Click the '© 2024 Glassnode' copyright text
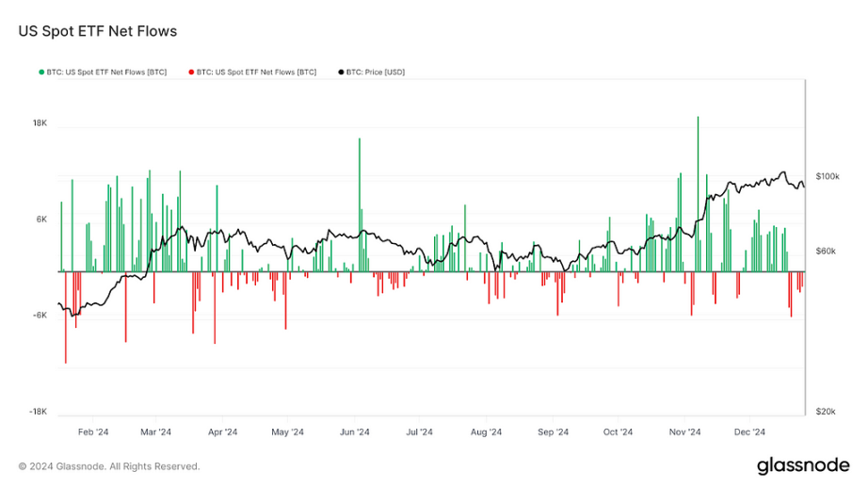The width and height of the screenshot is (868, 488). tap(108, 466)
